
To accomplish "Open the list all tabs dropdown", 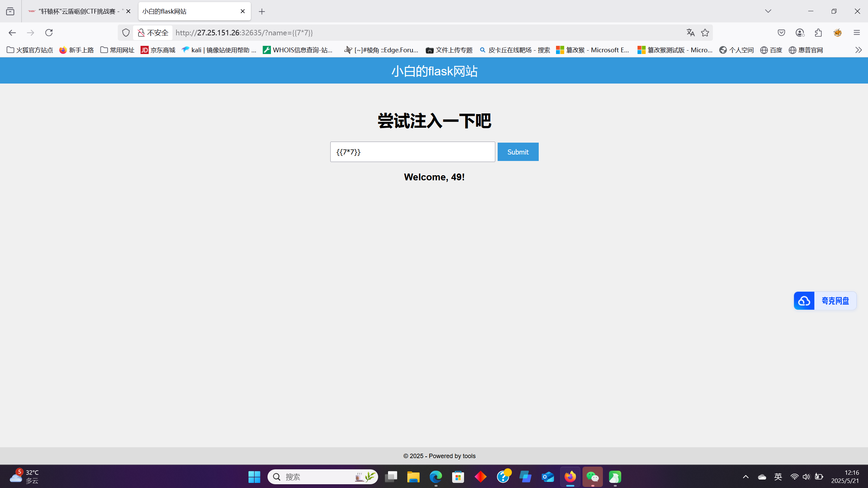I will [768, 11].
